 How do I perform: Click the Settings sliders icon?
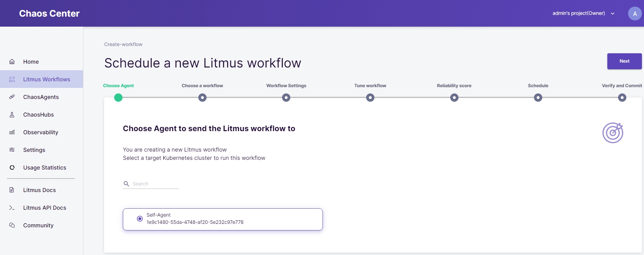click(x=12, y=150)
